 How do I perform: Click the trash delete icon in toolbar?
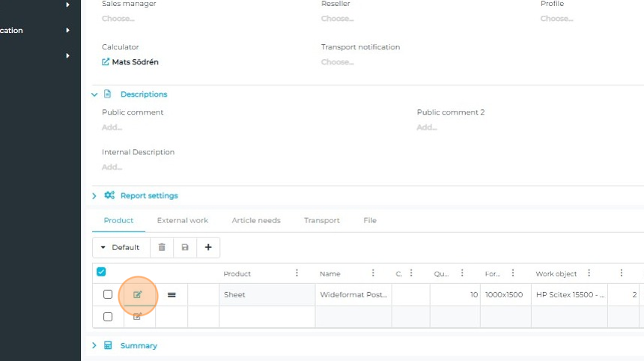162,247
